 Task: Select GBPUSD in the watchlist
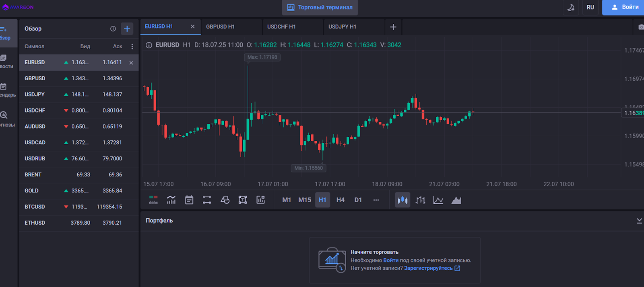(79, 79)
